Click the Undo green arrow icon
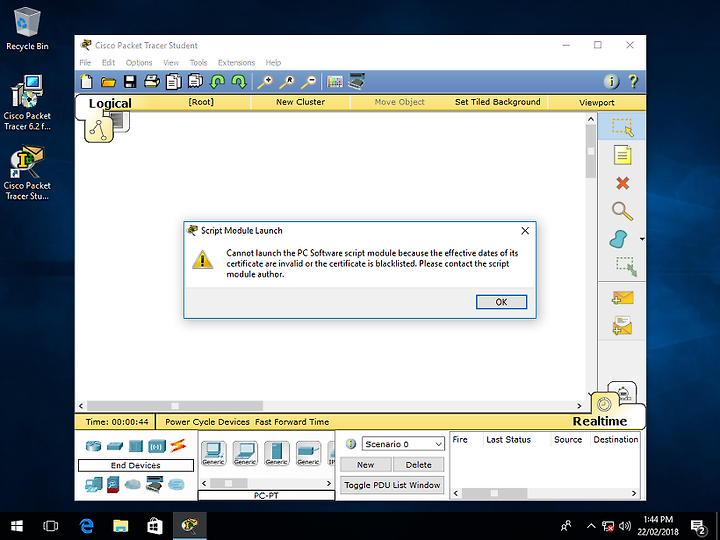The height and width of the screenshot is (540, 720). [217, 82]
